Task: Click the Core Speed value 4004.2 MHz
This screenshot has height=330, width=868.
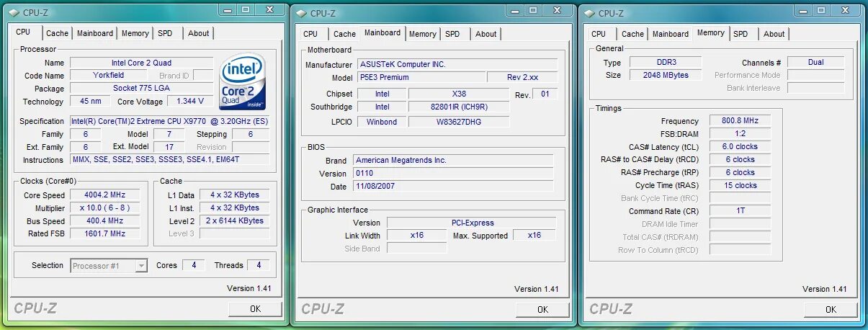Action: (105, 195)
